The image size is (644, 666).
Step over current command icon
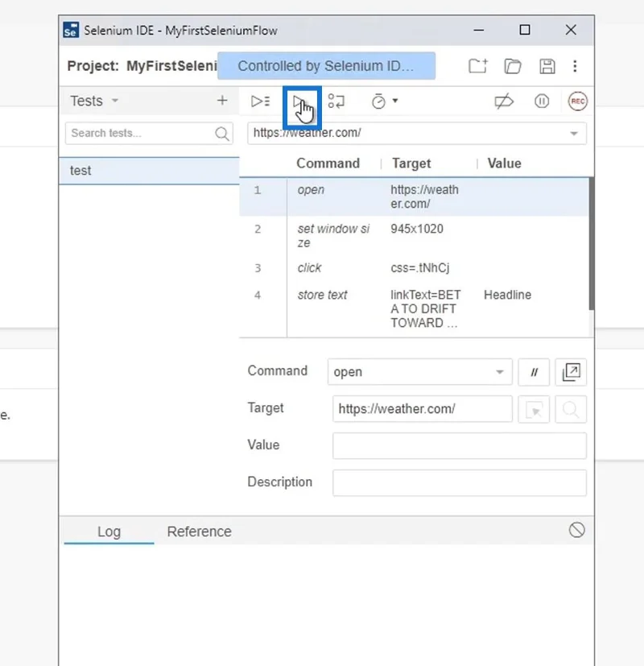336,101
